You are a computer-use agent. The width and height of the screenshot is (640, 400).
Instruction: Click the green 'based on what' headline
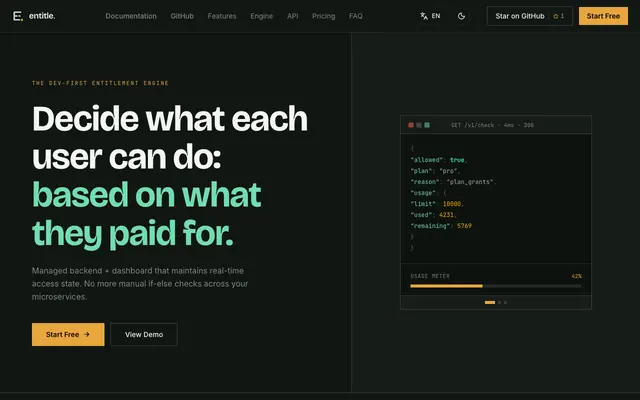coord(147,195)
